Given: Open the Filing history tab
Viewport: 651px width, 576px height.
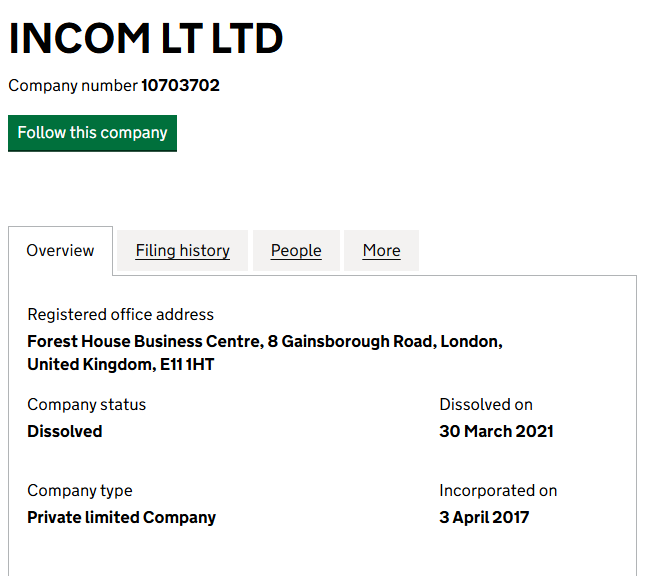Looking at the screenshot, I should (183, 250).
